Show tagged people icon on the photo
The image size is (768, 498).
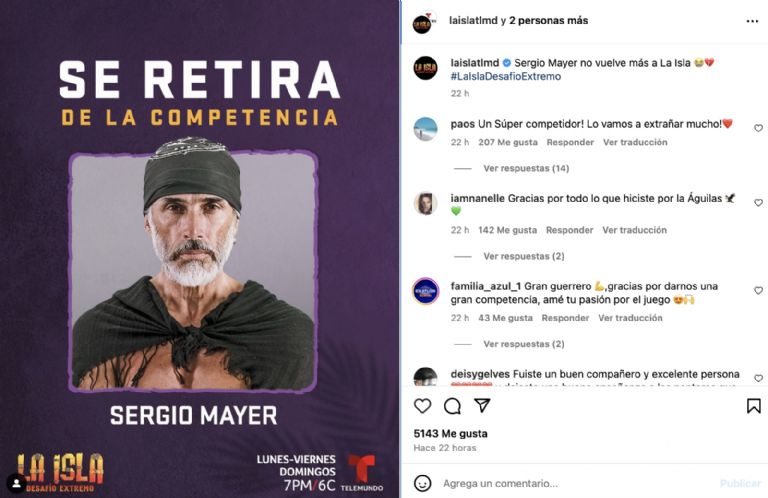[x=16, y=483]
